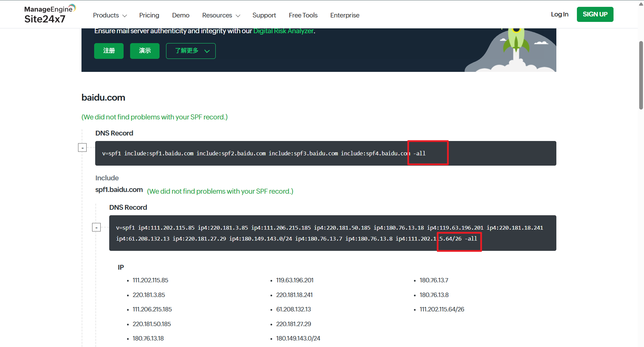Select IP entry 180.76.13.8
644x347 pixels.
434,295
